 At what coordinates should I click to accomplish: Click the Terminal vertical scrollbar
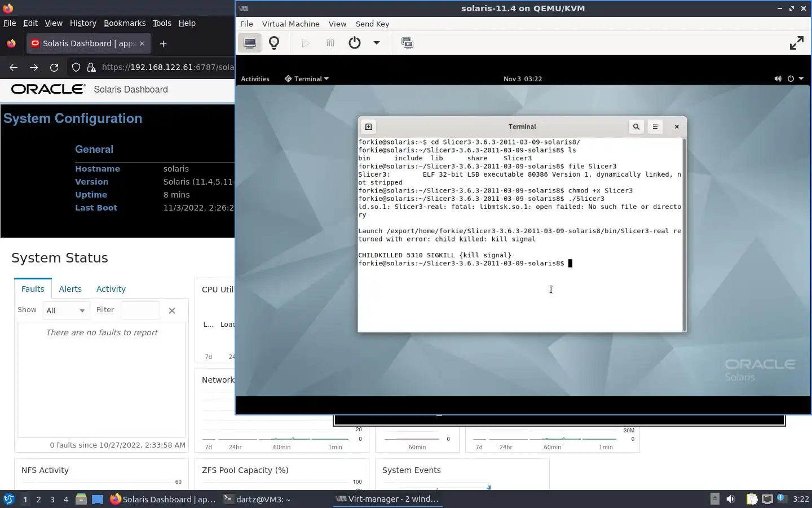tap(685, 234)
